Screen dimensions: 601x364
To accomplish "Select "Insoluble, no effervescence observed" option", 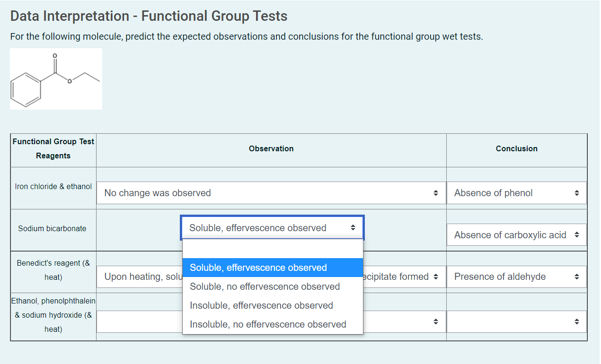I will pyautogui.click(x=267, y=324).
